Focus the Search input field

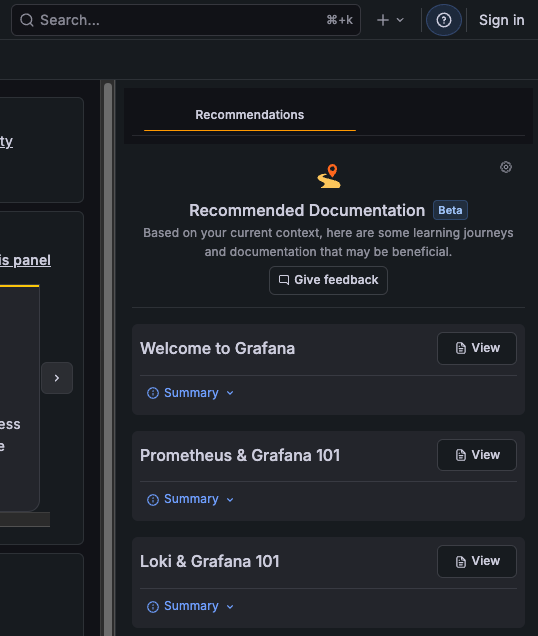point(186,20)
